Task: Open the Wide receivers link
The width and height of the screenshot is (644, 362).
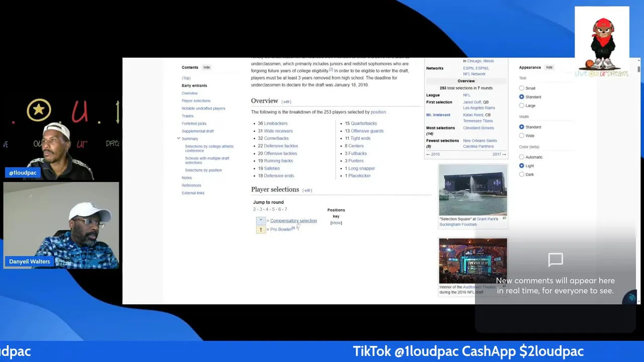Action: (x=278, y=131)
